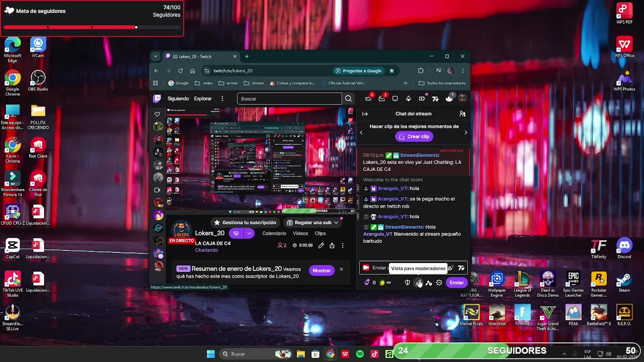The height and width of the screenshot is (362, 644).
Task: Select the Lokers_20 - Twitch browser tab
Action: (x=201, y=56)
